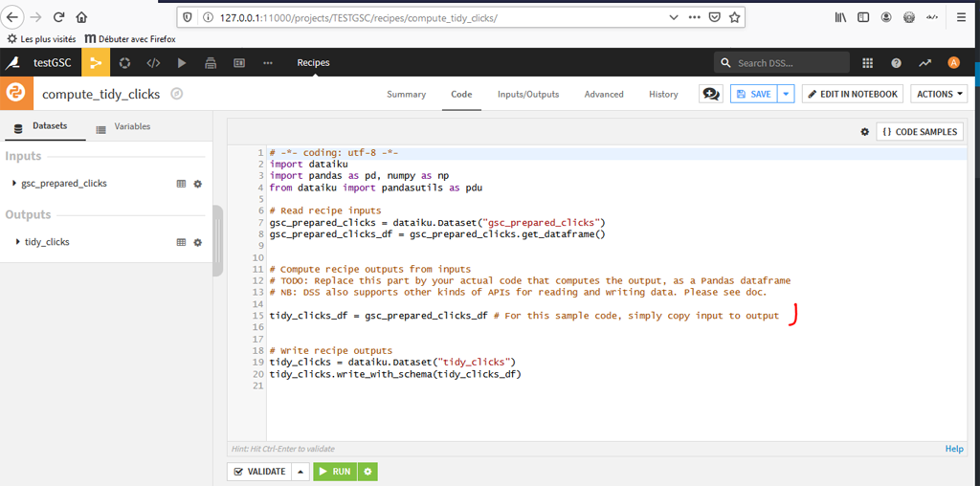Open the Jobs play icon in navbar
This screenshot has width=980, height=486.
pyautogui.click(x=182, y=62)
